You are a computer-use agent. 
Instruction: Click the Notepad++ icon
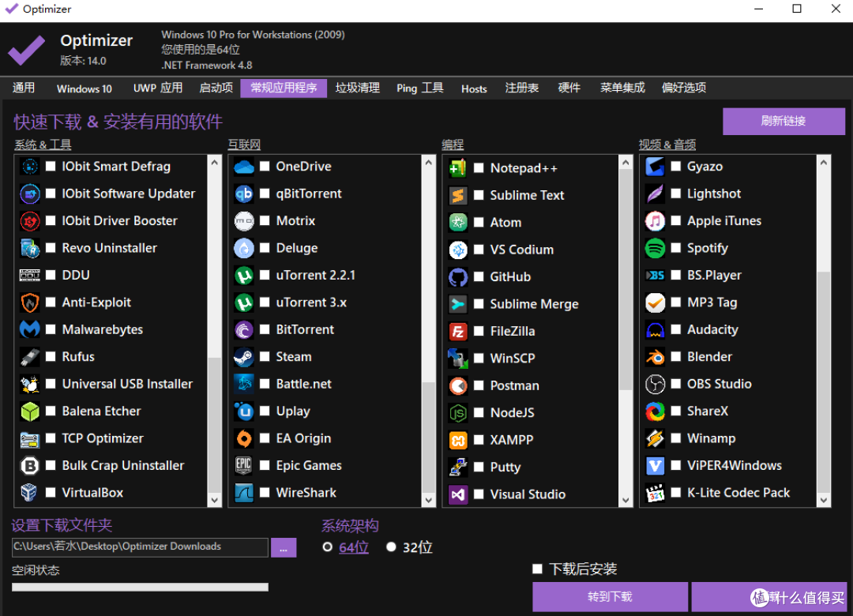coord(458,167)
